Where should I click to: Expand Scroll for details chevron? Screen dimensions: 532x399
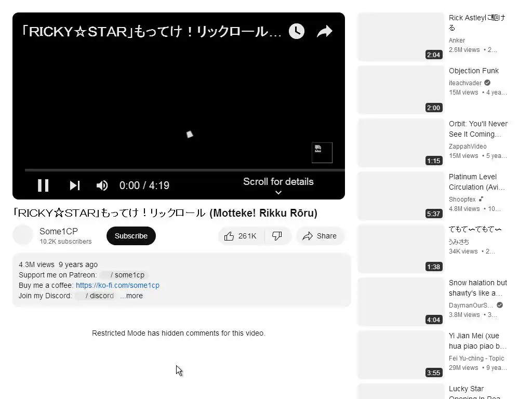coord(278,192)
